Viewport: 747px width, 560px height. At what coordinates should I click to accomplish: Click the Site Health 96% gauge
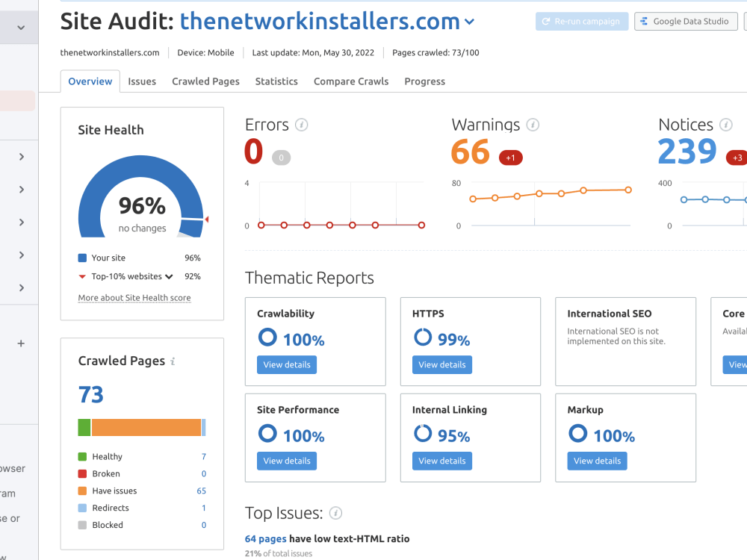(x=141, y=196)
